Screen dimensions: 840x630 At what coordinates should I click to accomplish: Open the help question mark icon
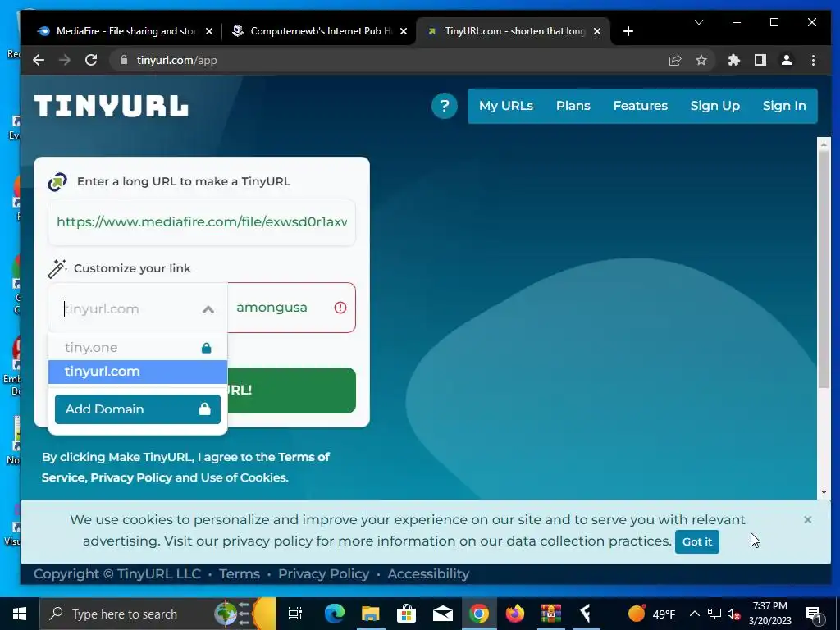coord(444,106)
